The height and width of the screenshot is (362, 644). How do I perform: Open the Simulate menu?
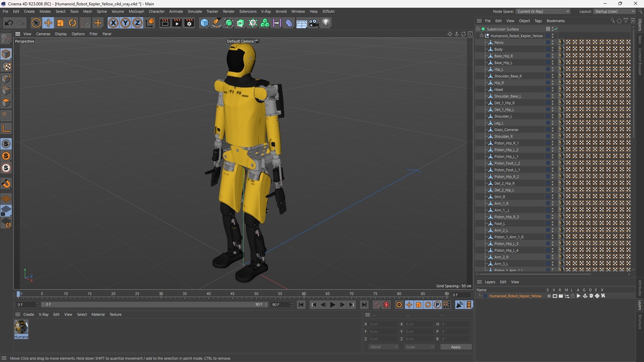click(195, 11)
